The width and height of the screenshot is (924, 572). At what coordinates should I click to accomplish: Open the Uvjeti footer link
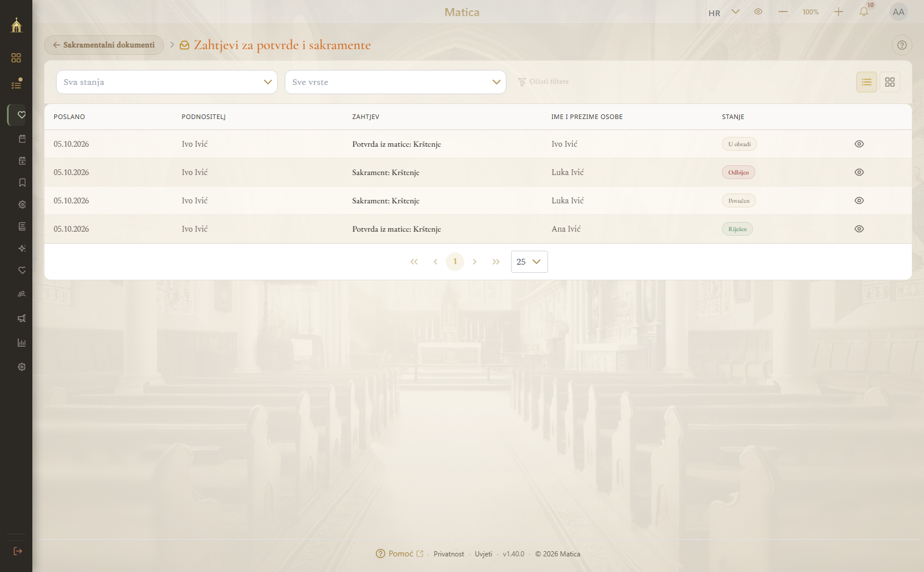point(483,554)
